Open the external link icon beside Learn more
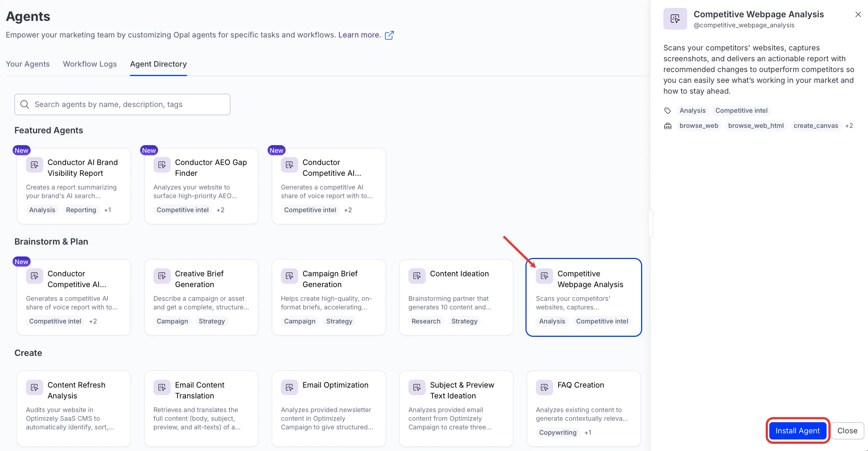Viewport: 868px width, 451px height. [389, 35]
